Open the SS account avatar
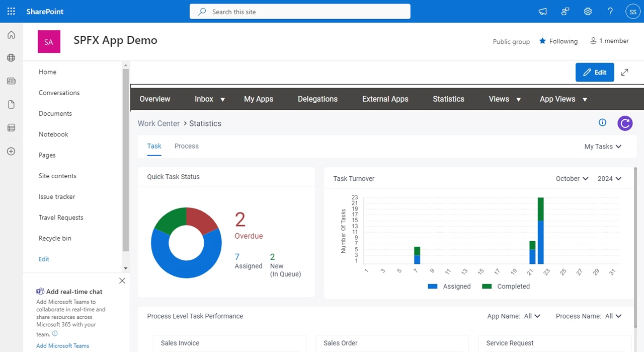This screenshot has width=644, height=352. (x=632, y=12)
